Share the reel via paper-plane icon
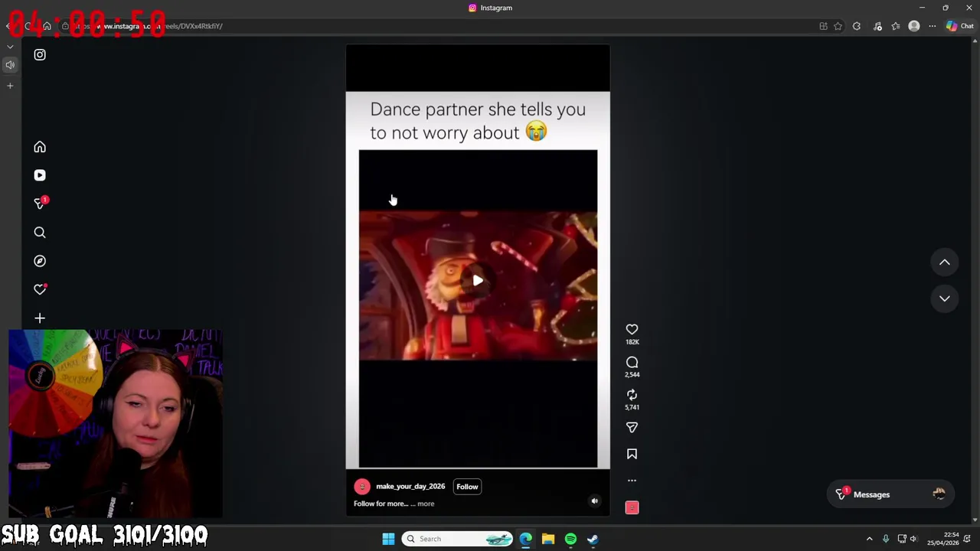This screenshot has height=551, width=980. [632, 428]
